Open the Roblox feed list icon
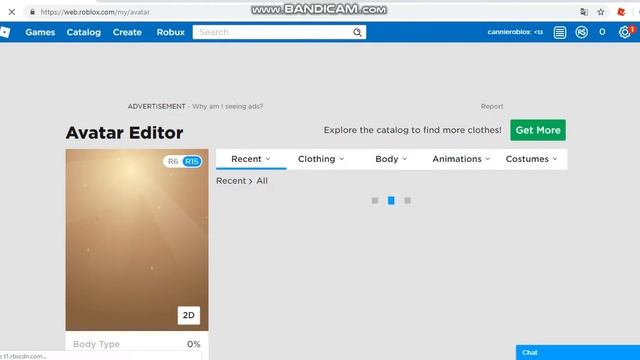Image resolution: width=640 pixels, height=360 pixels. (560, 32)
